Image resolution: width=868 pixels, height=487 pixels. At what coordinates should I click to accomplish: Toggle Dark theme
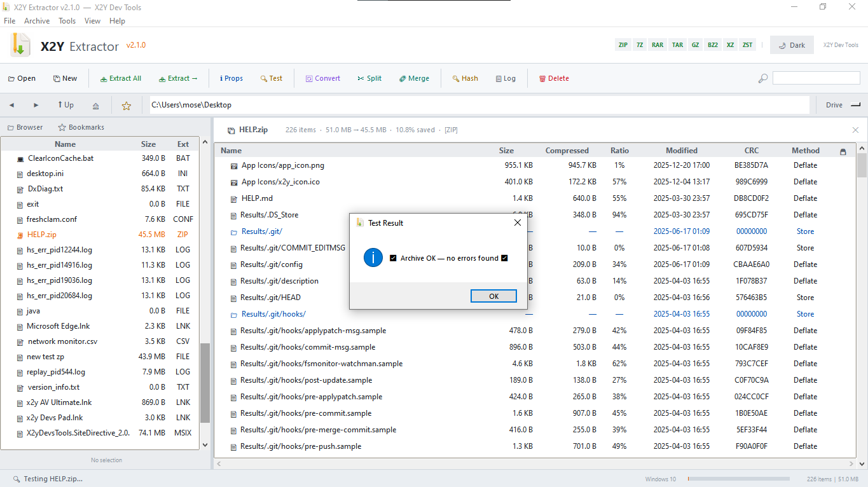[792, 45]
